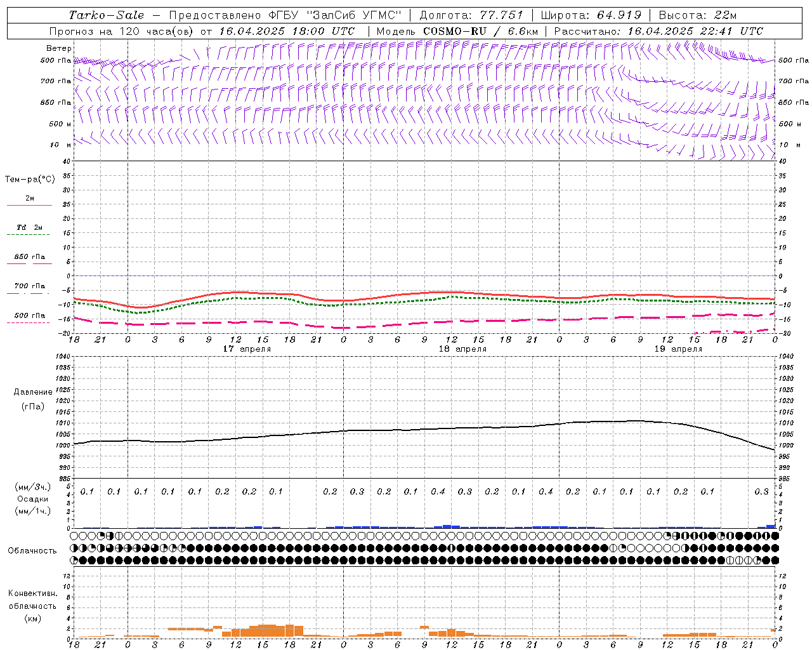
Task: Select the (мм/3ч.) precipitation unit label
Action: [x=33, y=487]
